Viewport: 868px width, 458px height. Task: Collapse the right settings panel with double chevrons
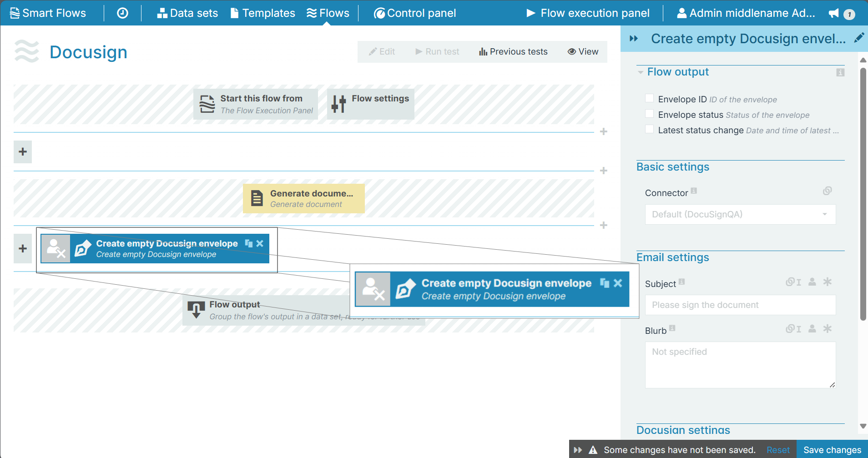(x=634, y=39)
